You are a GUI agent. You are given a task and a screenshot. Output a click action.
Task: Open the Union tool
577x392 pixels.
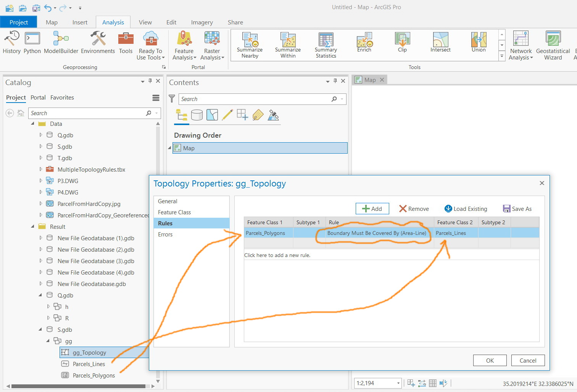click(479, 42)
